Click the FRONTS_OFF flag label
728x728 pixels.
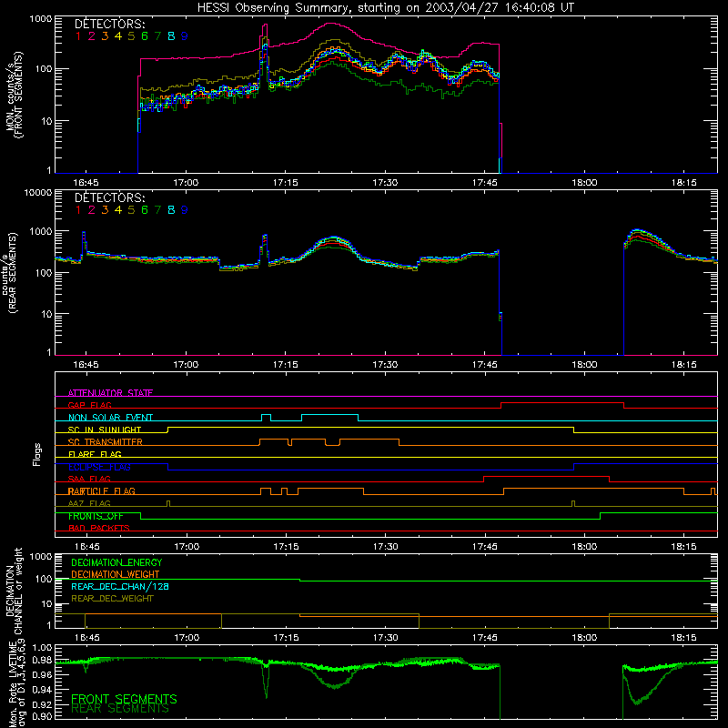[x=96, y=516]
